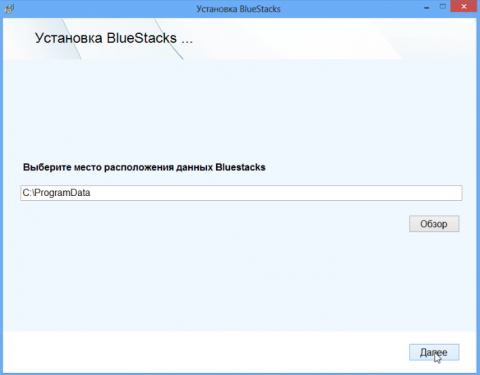Close the BlueStacks installer window
The height and width of the screenshot is (375, 480).
[x=464, y=6]
